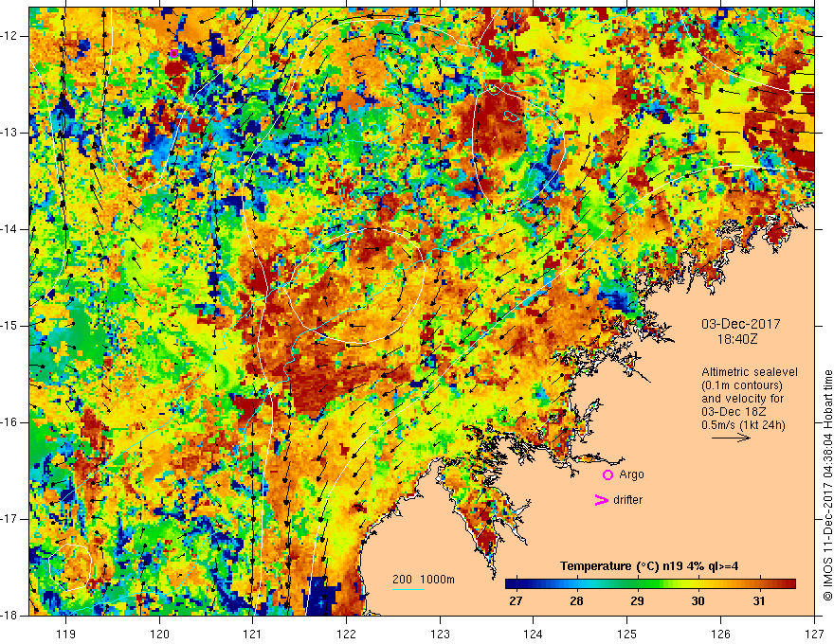
Task: Click the latitude label '-14'
Action: coord(9,229)
